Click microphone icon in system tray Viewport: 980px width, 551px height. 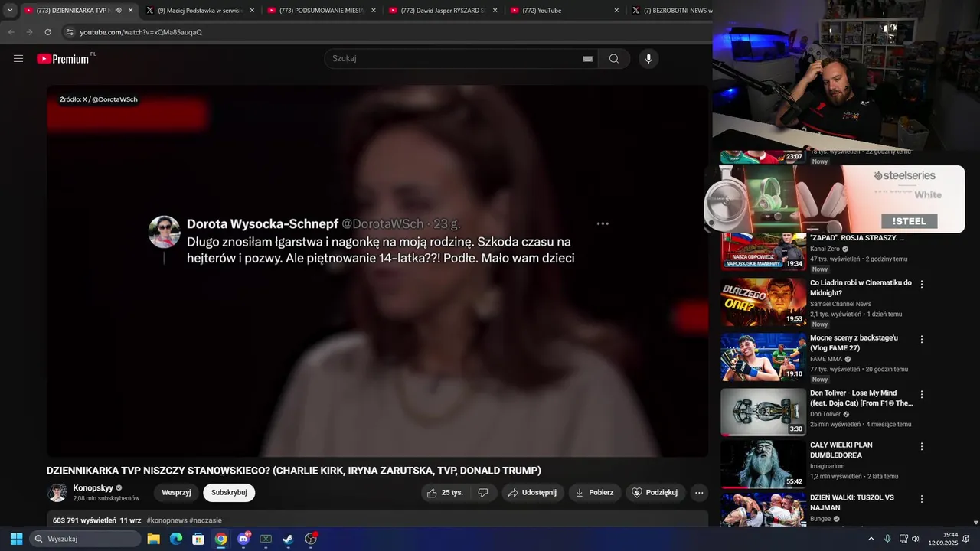pos(887,539)
